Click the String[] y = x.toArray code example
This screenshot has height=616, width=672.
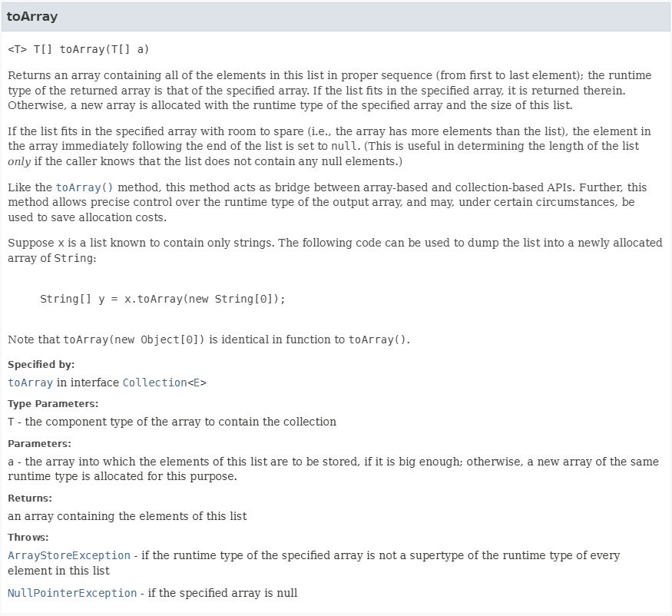(x=163, y=299)
